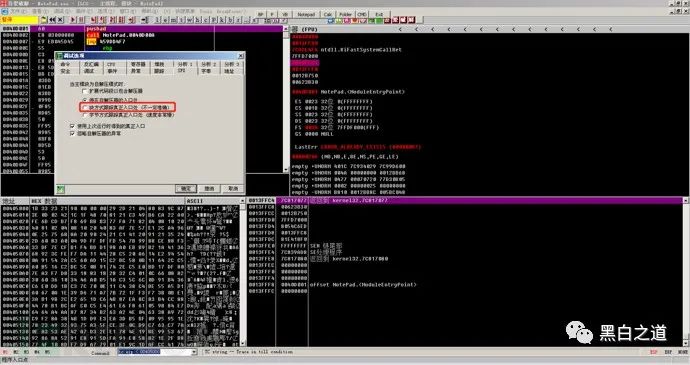Viewport: 690px width, 365px height.
Task: Open Windows list with W button
Action: [189, 20]
